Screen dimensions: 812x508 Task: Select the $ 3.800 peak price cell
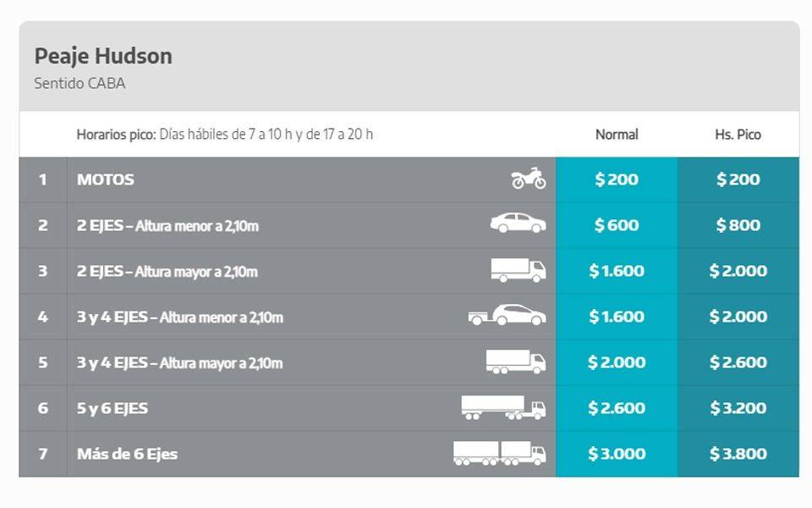(x=738, y=454)
